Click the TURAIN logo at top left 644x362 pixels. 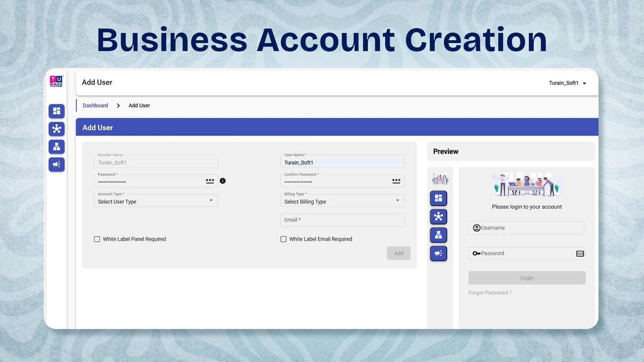(x=56, y=81)
